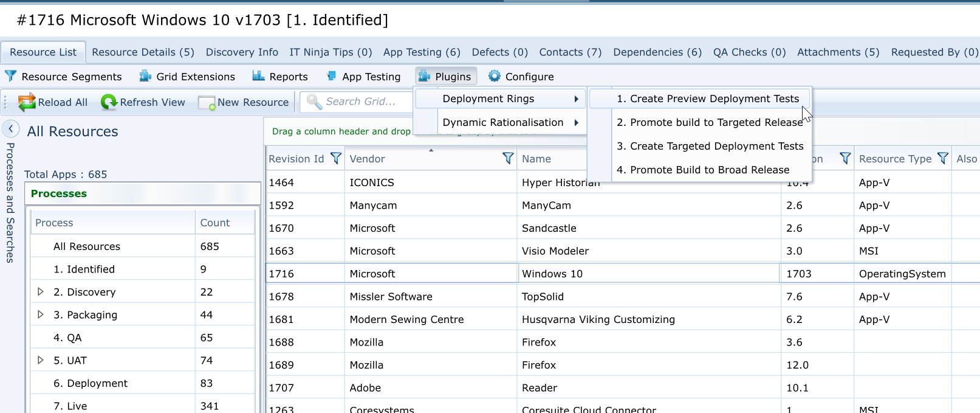Click the Grid Extensions icon
Screen dimensions: 980x413
pos(145,76)
